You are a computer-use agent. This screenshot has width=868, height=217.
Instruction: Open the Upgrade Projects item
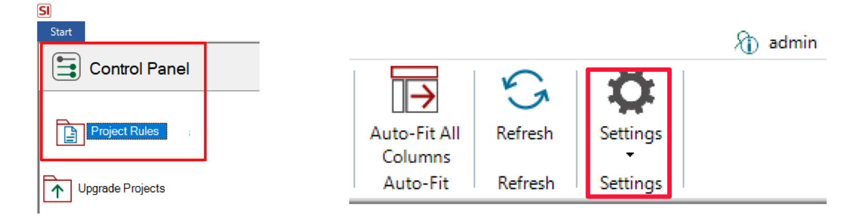pos(122,189)
